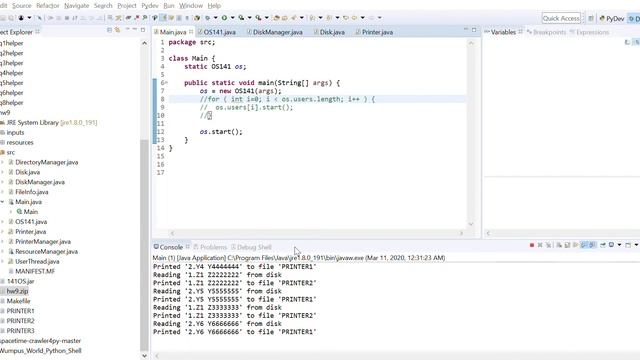Open the Display Selected Console dropdown arrow
The image size is (640, 360).
(619, 245)
